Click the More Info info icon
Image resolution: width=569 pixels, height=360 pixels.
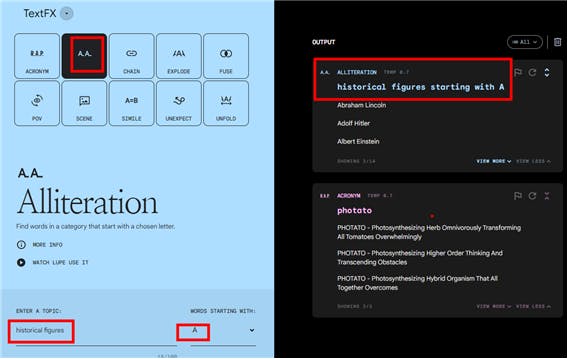point(21,245)
